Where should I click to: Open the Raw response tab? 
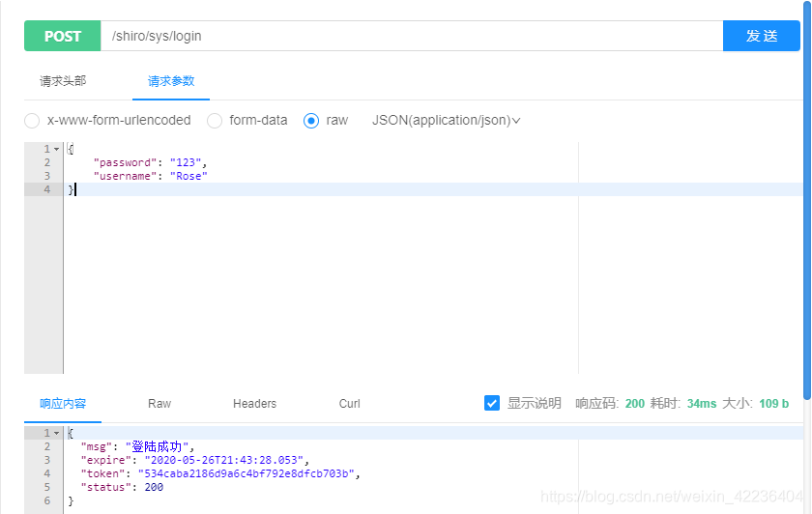coord(159,404)
